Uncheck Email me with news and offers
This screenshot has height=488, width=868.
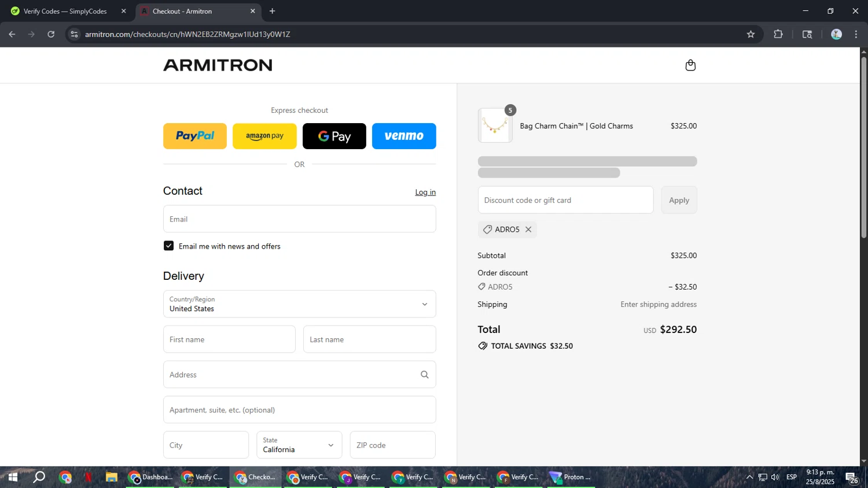click(x=168, y=246)
